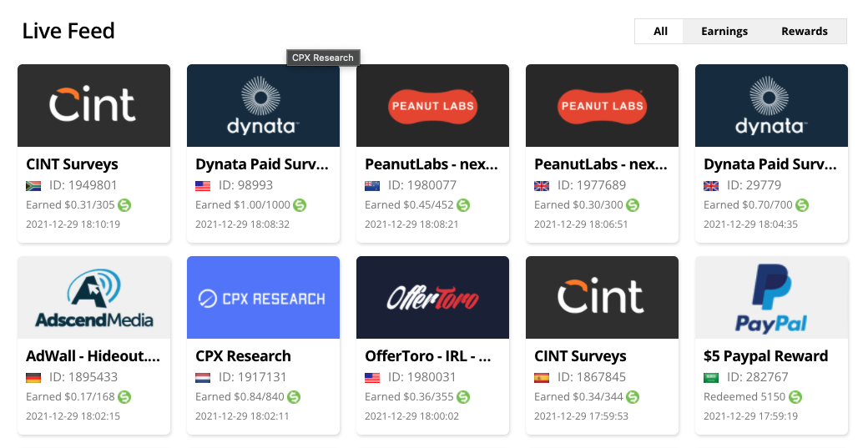Click the Spain flag icon with ID 1867845
The image size is (868, 448).
(542, 377)
